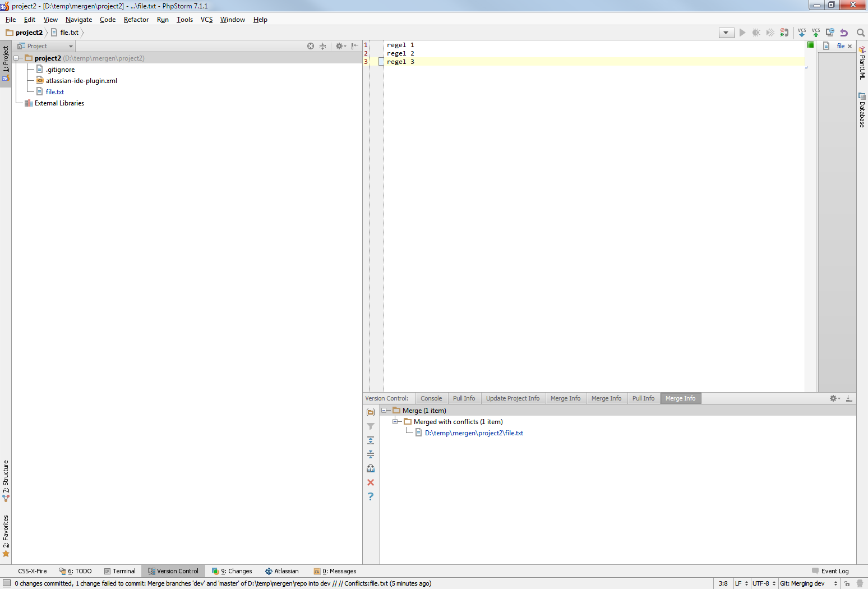Collapse the 'Merged with conflicts' tree node
Screen dimensions: 868x589
click(395, 422)
